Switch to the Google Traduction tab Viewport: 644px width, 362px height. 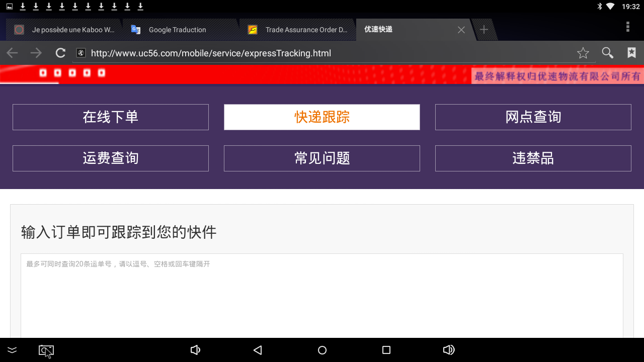181,30
